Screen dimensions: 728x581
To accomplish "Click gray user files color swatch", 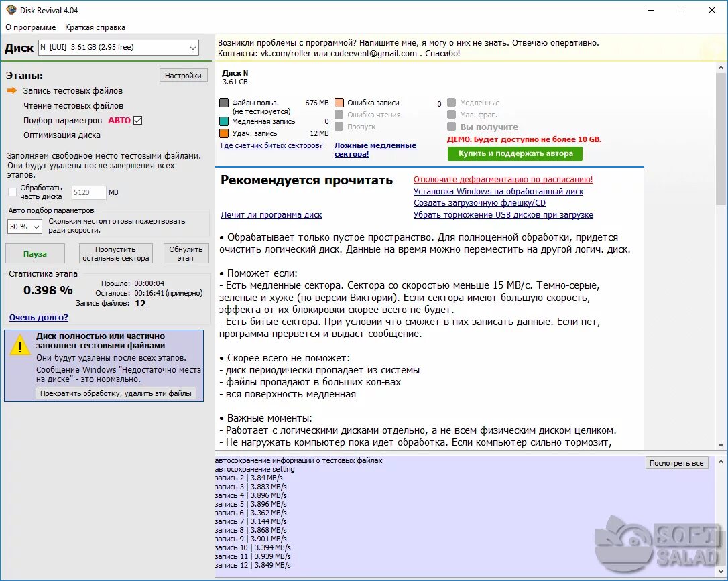I will coord(224,103).
